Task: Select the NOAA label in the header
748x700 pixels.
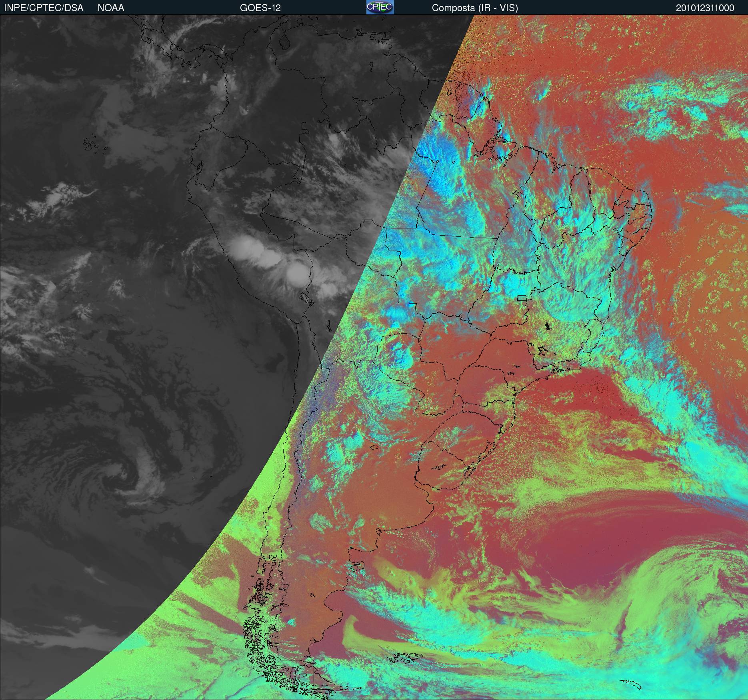Action: point(111,8)
